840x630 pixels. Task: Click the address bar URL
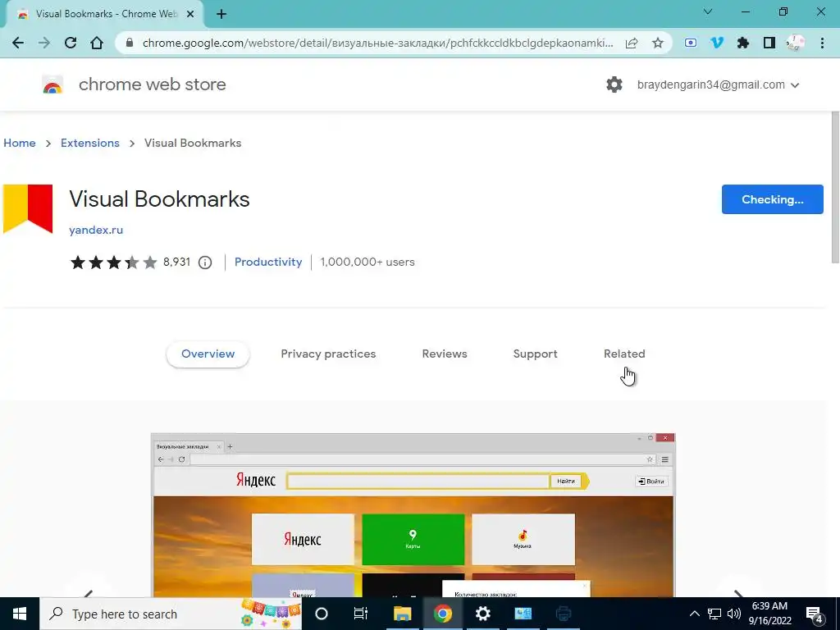coord(377,43)
